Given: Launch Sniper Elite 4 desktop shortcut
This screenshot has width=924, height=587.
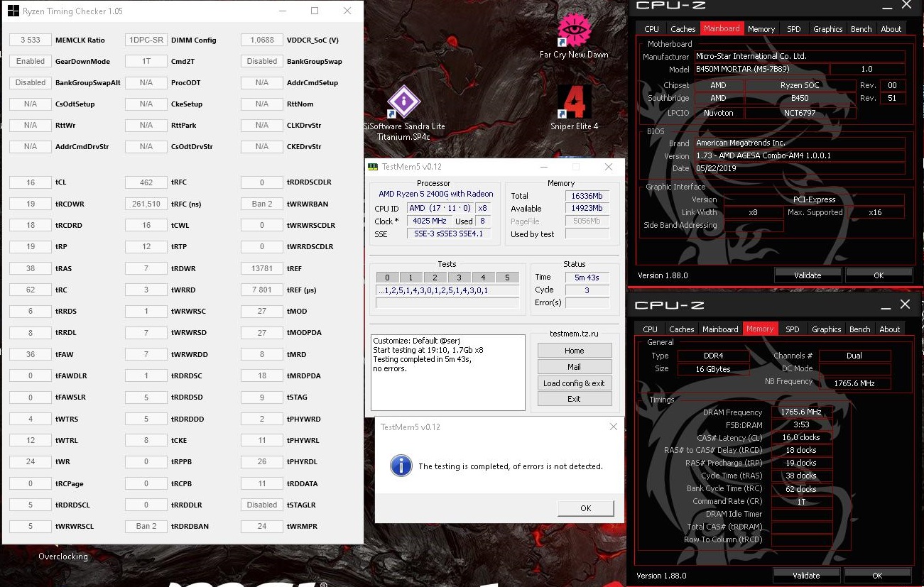Looking at the screenshot, I should pyautogui.click(x=574, y=108).
